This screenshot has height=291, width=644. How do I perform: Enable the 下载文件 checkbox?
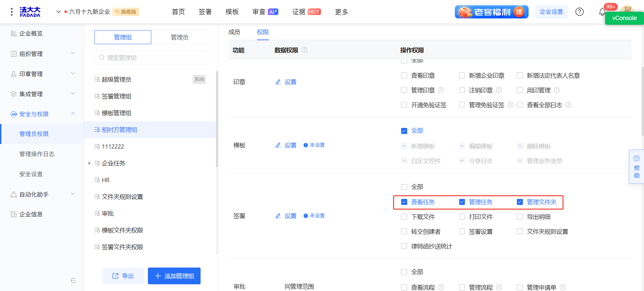404,217
